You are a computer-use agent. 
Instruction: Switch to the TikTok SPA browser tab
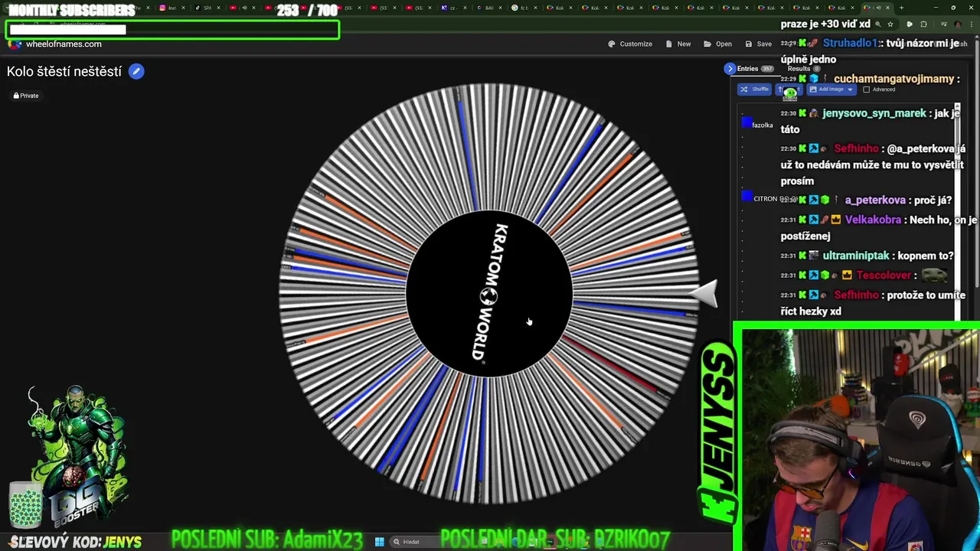(207, 8)
